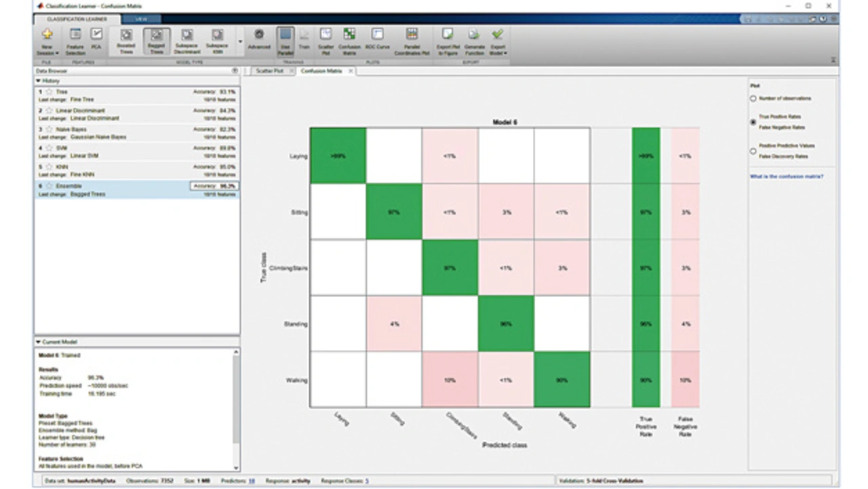Switch to the Scatter Plot document tab

[269, 71]
